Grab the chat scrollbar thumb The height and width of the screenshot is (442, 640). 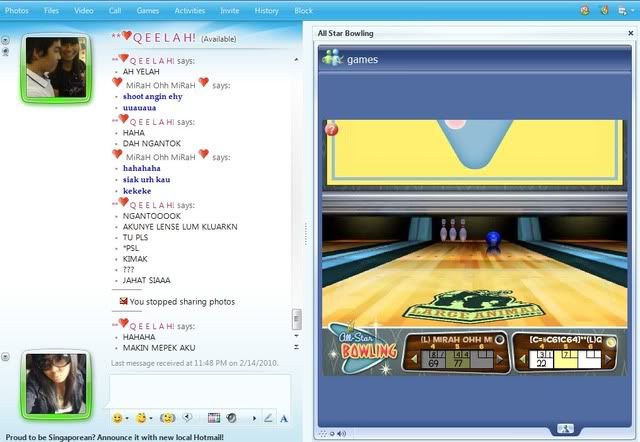click(x=297, y=319)
